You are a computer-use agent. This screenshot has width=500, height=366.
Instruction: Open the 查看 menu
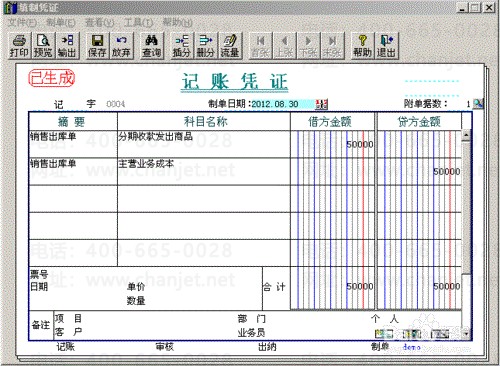(100, 23)
